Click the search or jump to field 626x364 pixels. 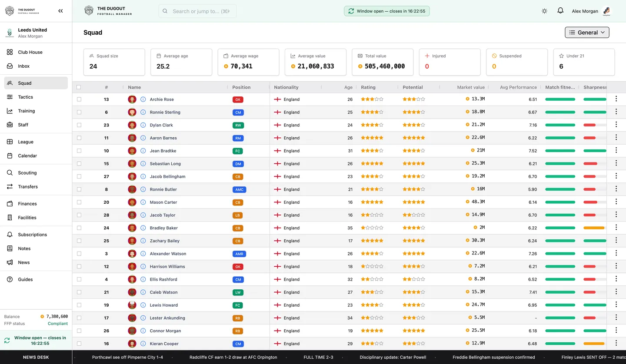point(197,11)
